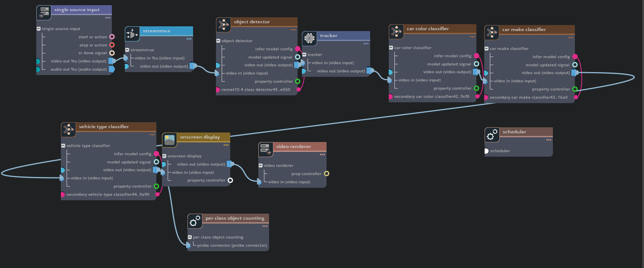Open the streammux three-dot menu
Screen dimensions: 644x268
tap(189, 39)
